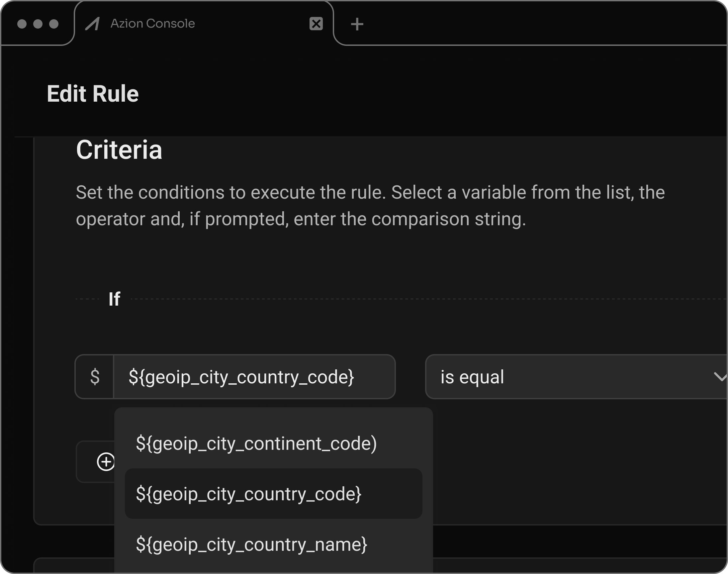Pick ${geoip_city_country_name} from the variable list
The width and height of the screenshot is (728, 574).
pos(252,544)
